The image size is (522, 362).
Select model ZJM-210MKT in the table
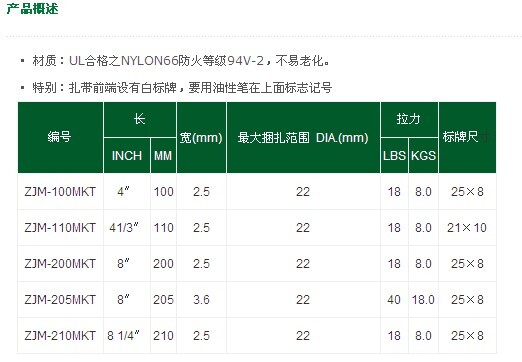coord(60,336)
